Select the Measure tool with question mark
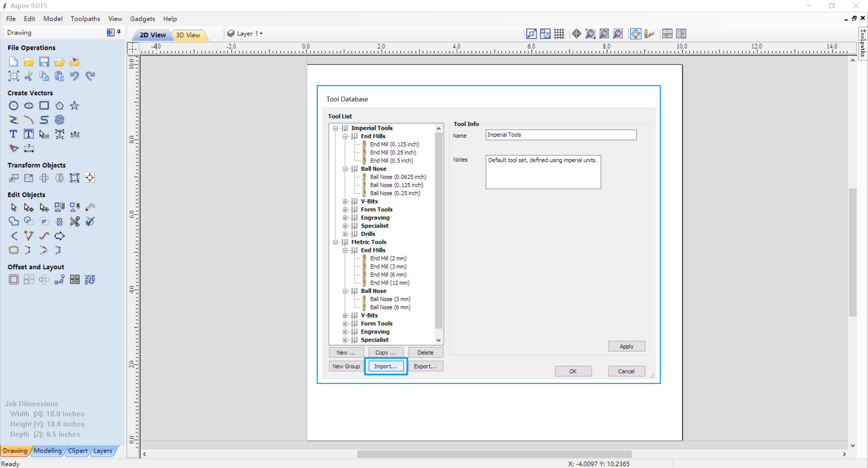Image resolution: width=868 pixels, height=468 pixels. pos(29,149)
